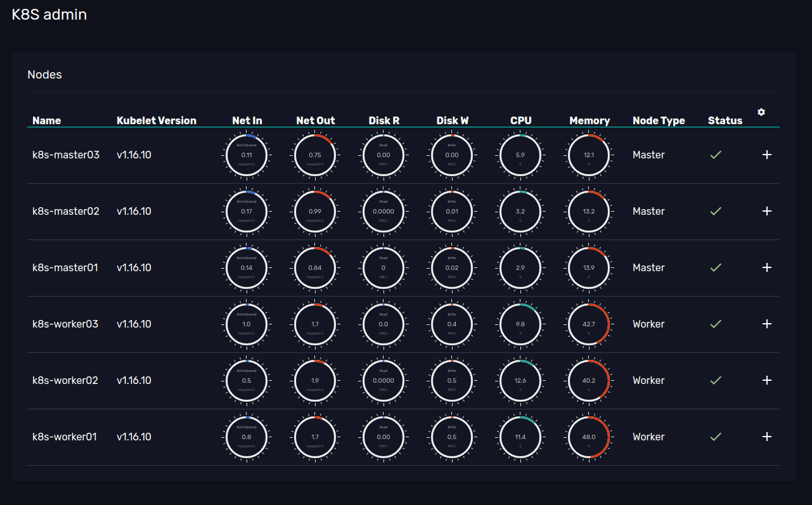812x505 pixels.
Task: Click the k8s-worker01 CPU gauge 11.4
Action: click(521, 437)
